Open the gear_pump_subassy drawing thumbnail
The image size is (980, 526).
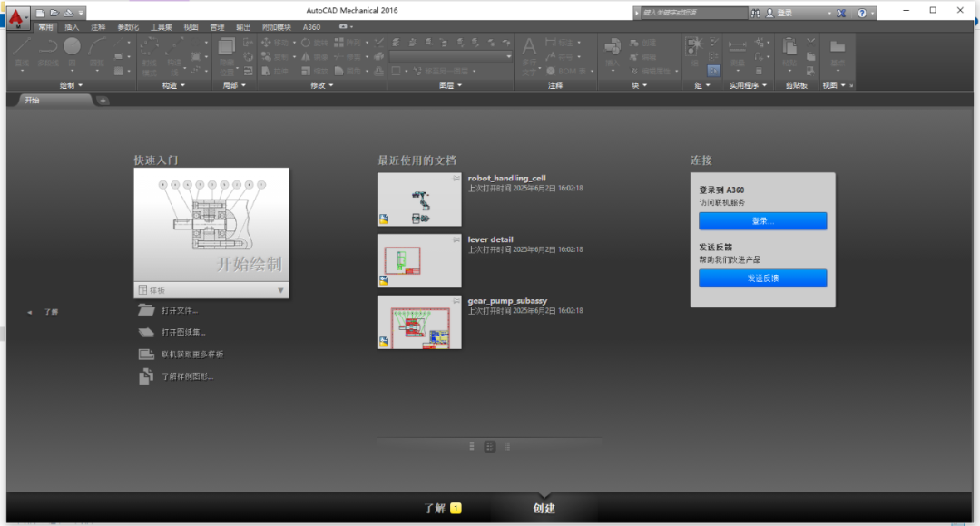(419, 322)
